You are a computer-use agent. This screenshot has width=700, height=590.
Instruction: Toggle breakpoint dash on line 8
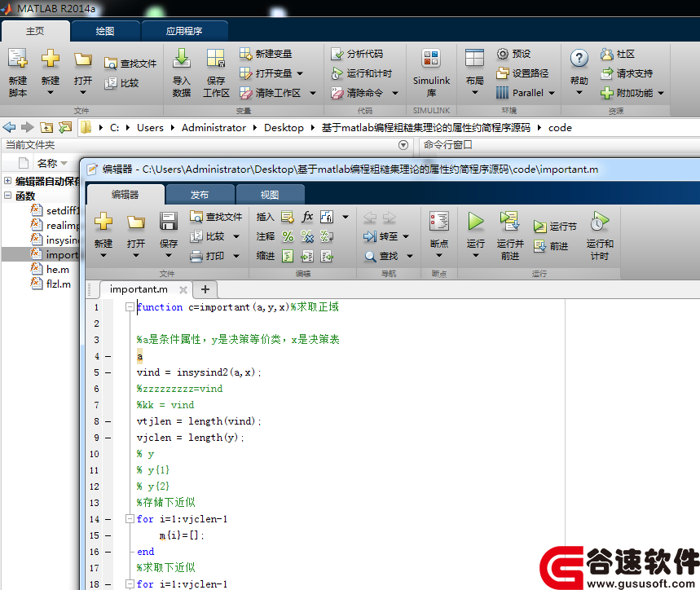coord(108,421)
